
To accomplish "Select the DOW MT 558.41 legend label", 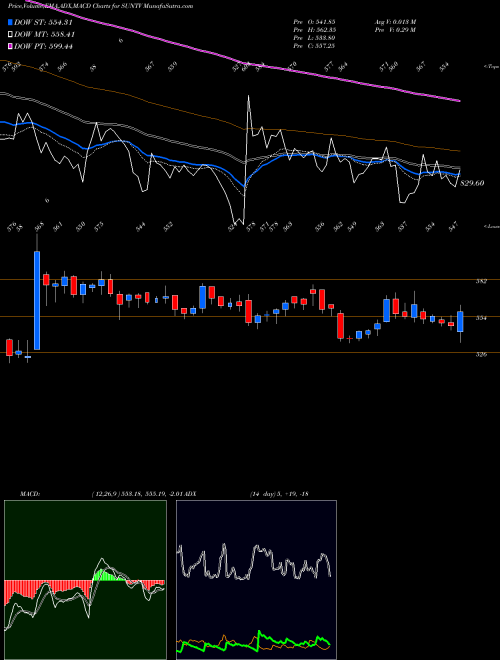I will 45,34.
